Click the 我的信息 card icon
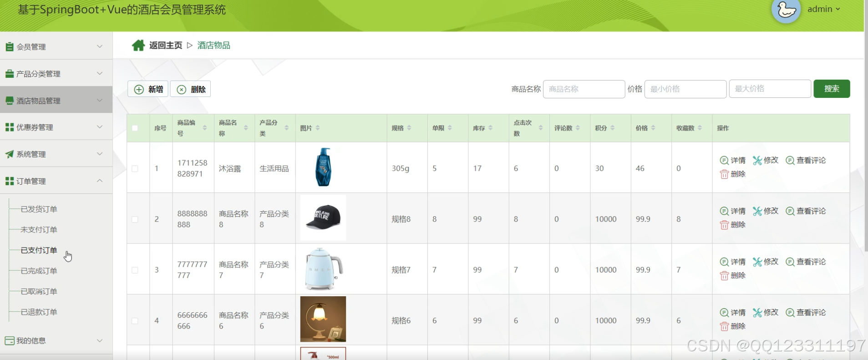The height and width of the screenshot is (360, 868). [9, 340]
